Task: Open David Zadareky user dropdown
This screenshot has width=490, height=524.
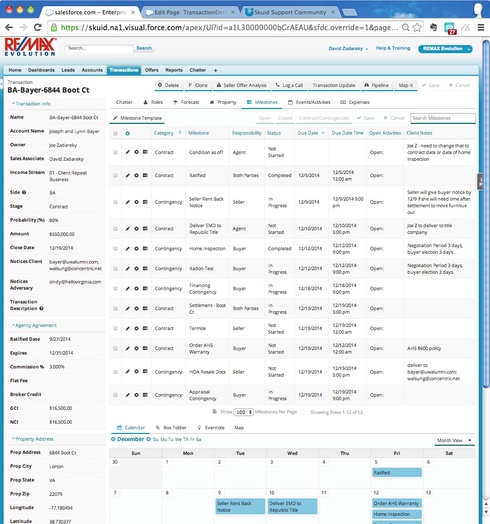Action: pyautogui.click(x=348, y=48)
